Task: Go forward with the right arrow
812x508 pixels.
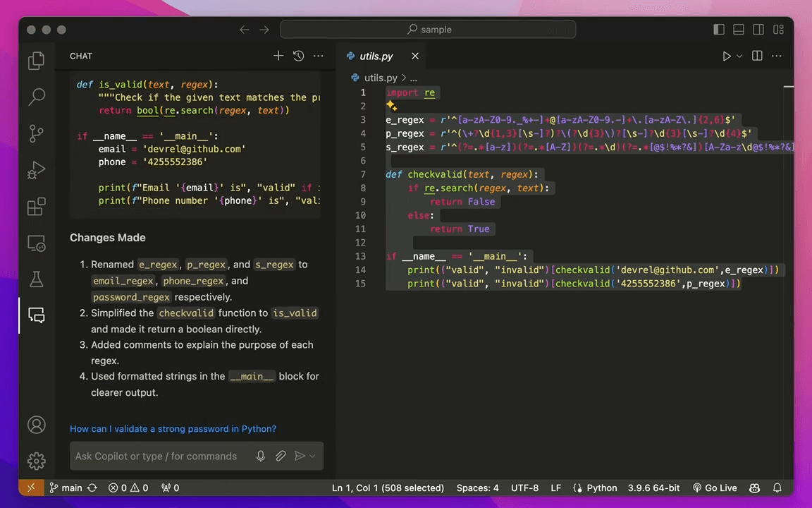Action: tap(264, 30)
